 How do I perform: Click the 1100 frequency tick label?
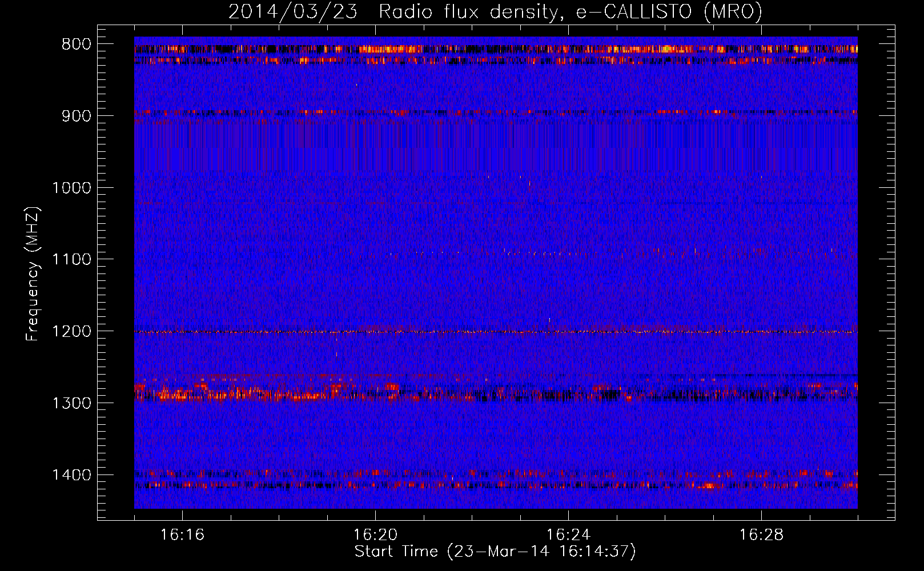(72, 260)
